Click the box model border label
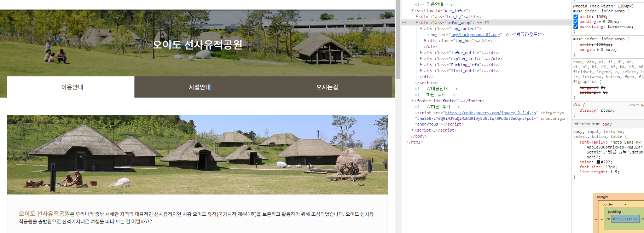This screenshot has width=644, height=233. tap(608, 204)
